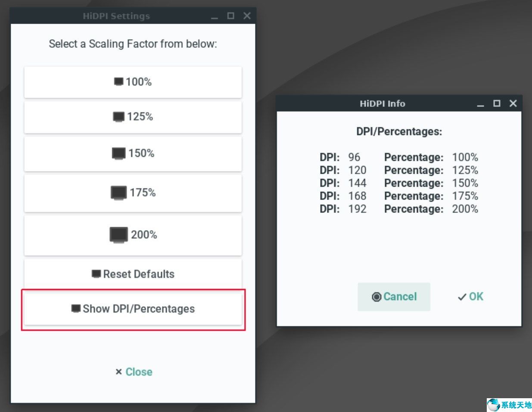Click the monitor icon next to 150%
The image size is (532, 412).
click(x=118, y=153)
